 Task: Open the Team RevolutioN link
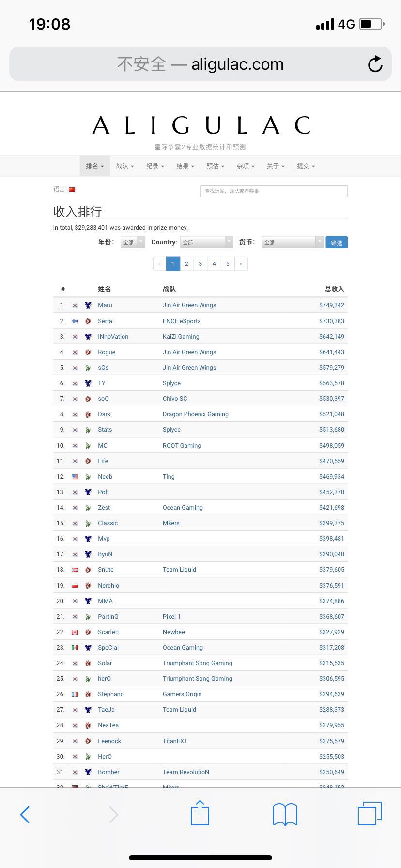pyautogui.click(x=186, y=772)
